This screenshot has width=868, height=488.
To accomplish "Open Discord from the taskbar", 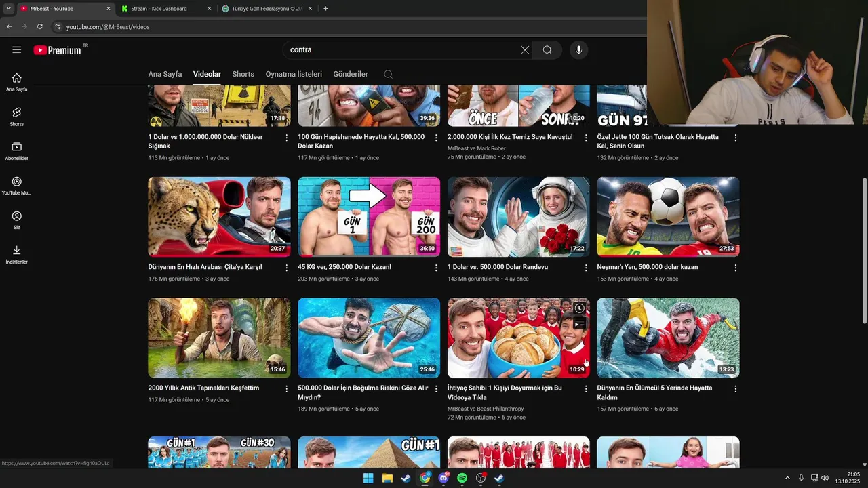I will 443,478.
